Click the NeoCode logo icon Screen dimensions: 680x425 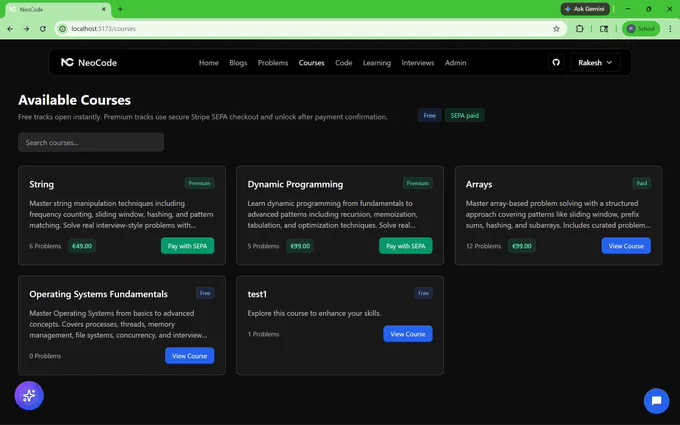67,62
